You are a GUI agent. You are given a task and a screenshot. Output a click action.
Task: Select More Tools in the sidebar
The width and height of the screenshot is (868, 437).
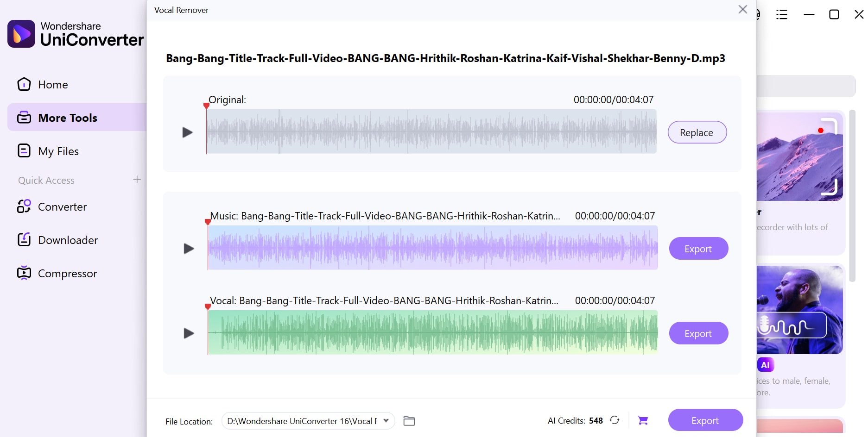pyautogui.click(x=77, y=118)
